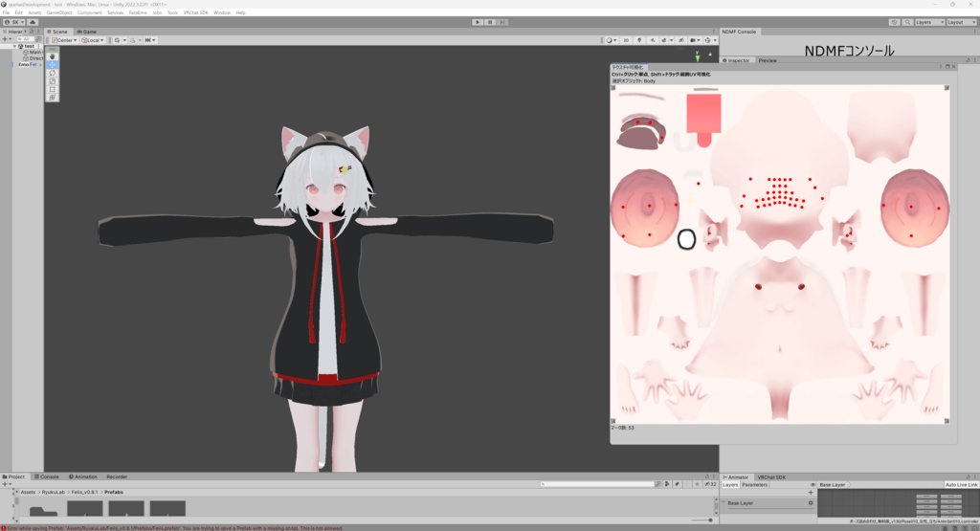The width and height of the screenshot is (980, 531).
Task: Select the Parameters tab in Animator
Action: click(x=754, y=485)
